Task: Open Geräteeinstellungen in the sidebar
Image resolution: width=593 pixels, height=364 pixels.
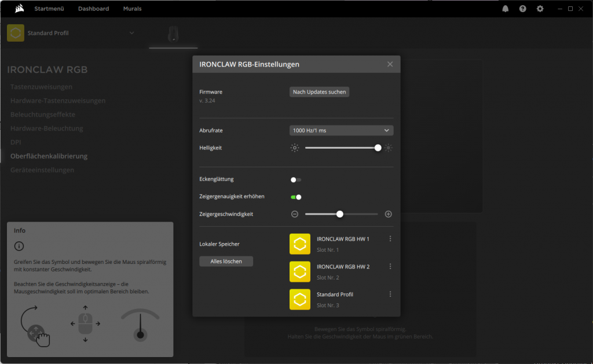Action: coord(42,170)
